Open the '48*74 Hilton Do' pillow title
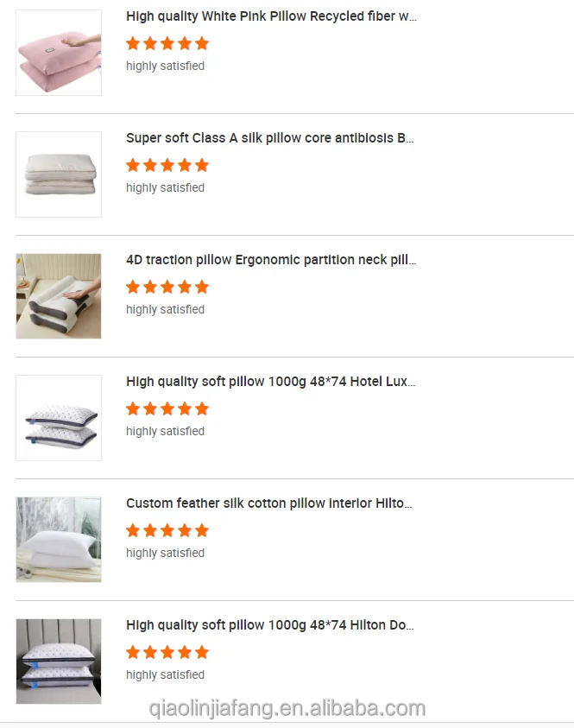574x728 pixels. 270,625
